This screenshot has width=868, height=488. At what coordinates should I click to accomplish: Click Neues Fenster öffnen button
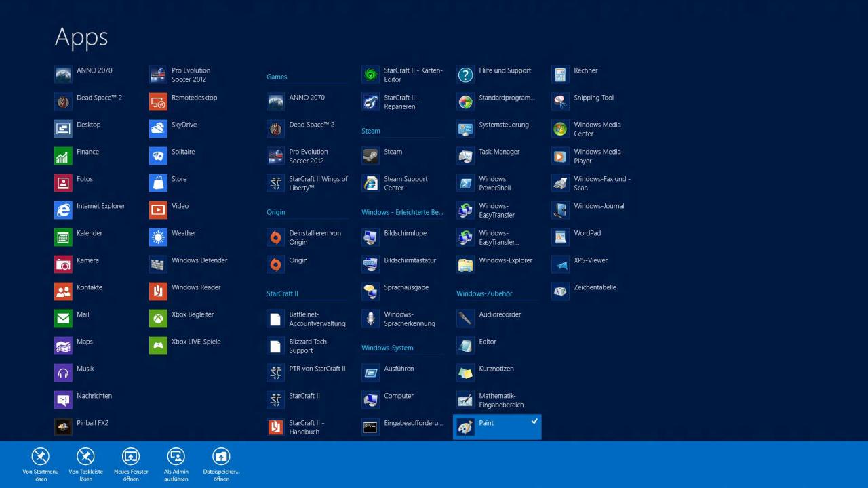coord(131,464)
